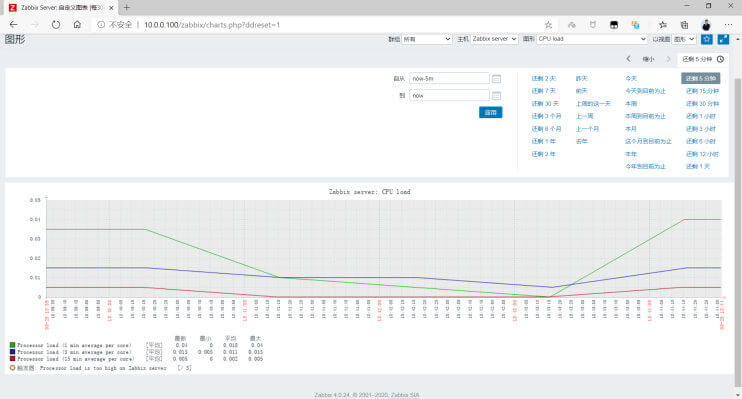Select the last 6 months preset
The height and width of the screenshot is (399, 742).
coord(546,129)
